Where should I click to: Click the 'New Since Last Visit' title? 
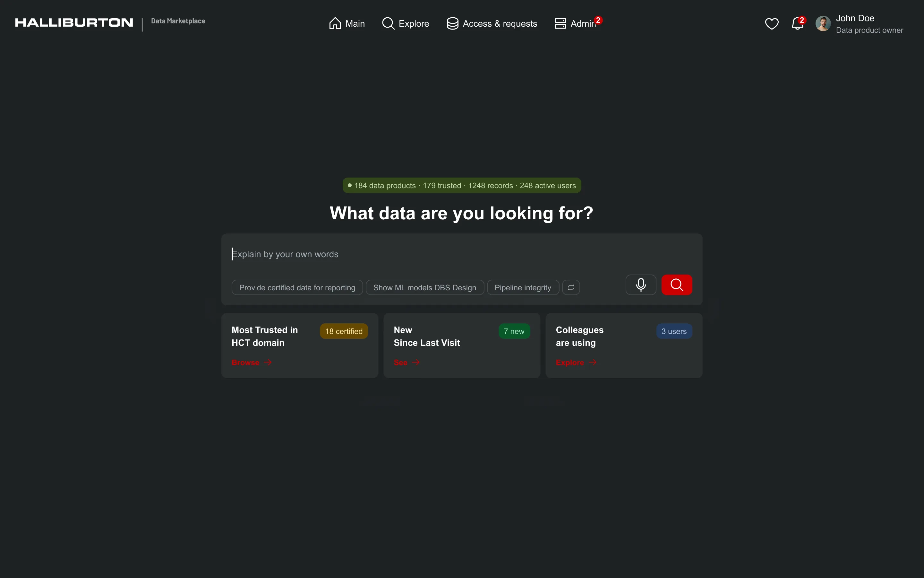coord(427,337)
